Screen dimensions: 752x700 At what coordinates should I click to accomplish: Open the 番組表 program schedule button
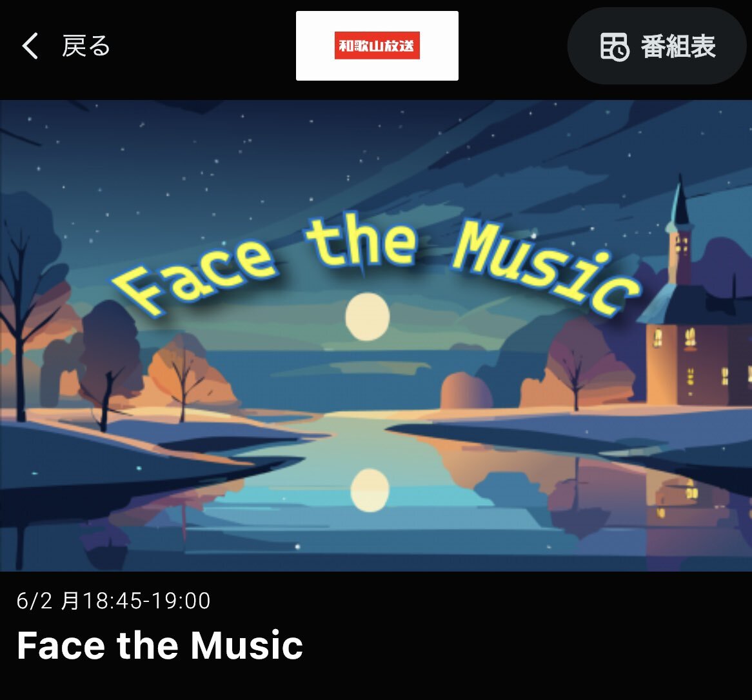pyautogui.click(x=657, y=46)
